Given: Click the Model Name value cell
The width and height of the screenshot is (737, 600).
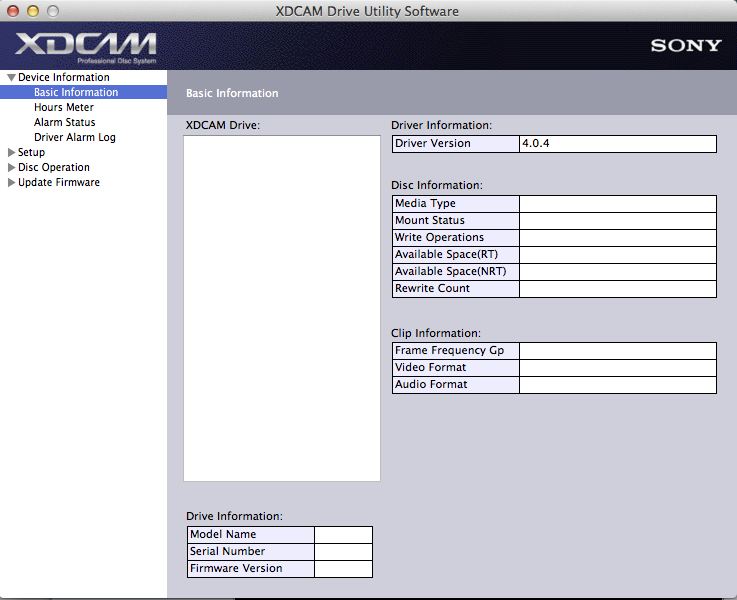Looking at the screenshot, I should tap(343, 535).
